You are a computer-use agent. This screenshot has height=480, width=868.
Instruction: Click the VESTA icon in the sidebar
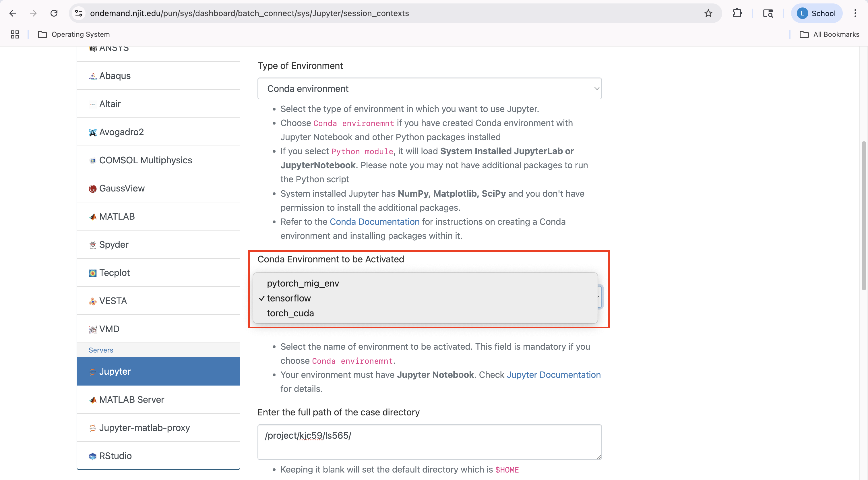(93, 301)
